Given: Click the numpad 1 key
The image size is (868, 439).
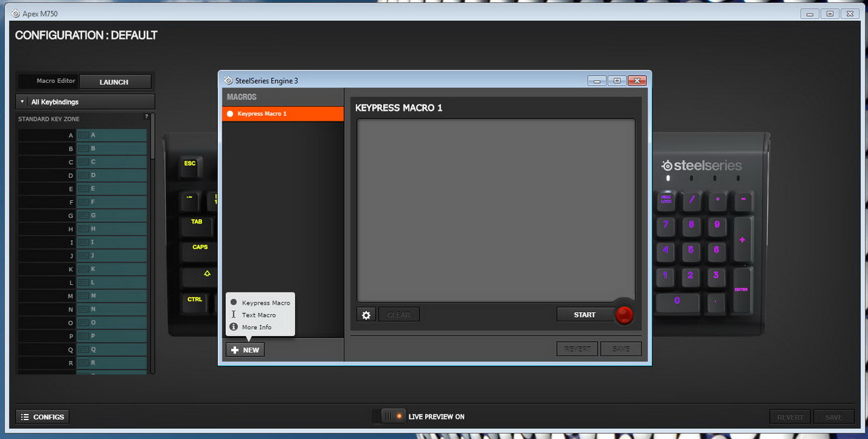Looking at the screenshot, I should click(666, 277).
